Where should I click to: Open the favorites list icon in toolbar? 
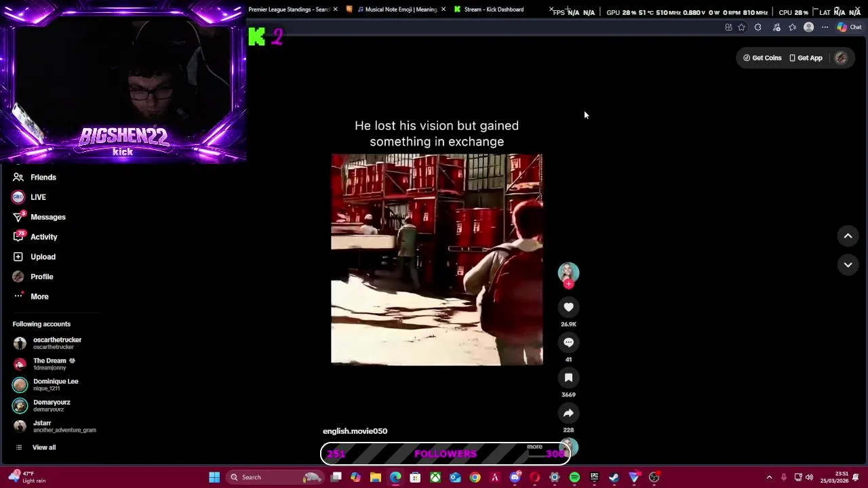792,27
